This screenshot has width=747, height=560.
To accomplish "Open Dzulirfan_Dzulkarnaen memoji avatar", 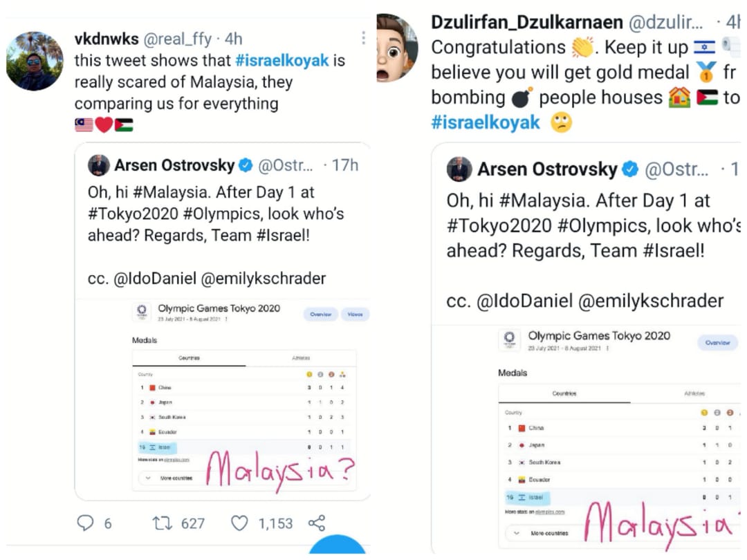I will [396, 48].
